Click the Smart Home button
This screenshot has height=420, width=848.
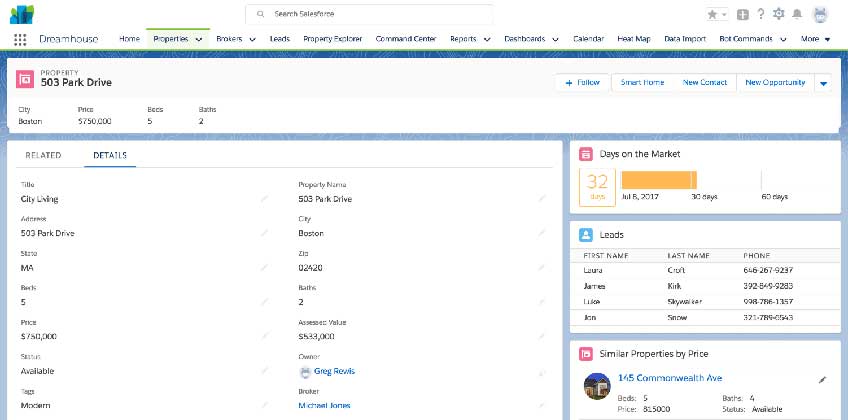[x=642, y=83]
